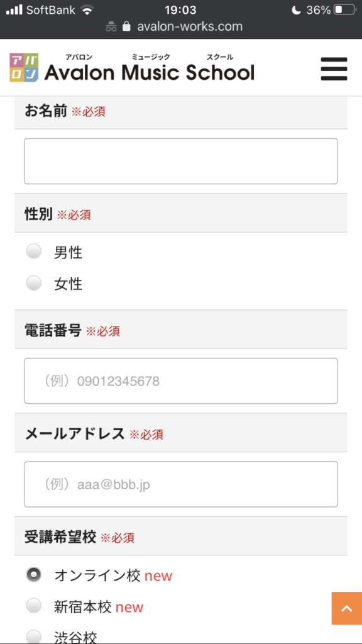
Task: Tap the incognito icon beside the URL
Action: tap(111, 26)
